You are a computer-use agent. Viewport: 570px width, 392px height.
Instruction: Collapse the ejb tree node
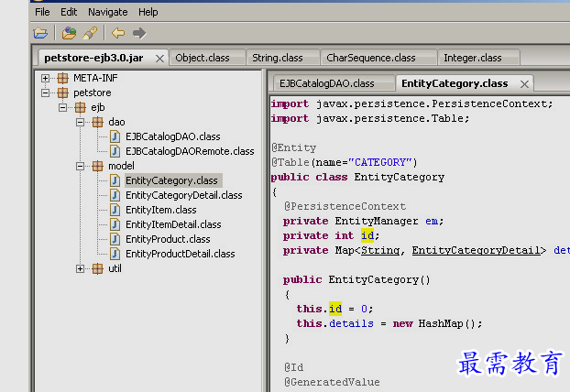(x=62, y=107)
